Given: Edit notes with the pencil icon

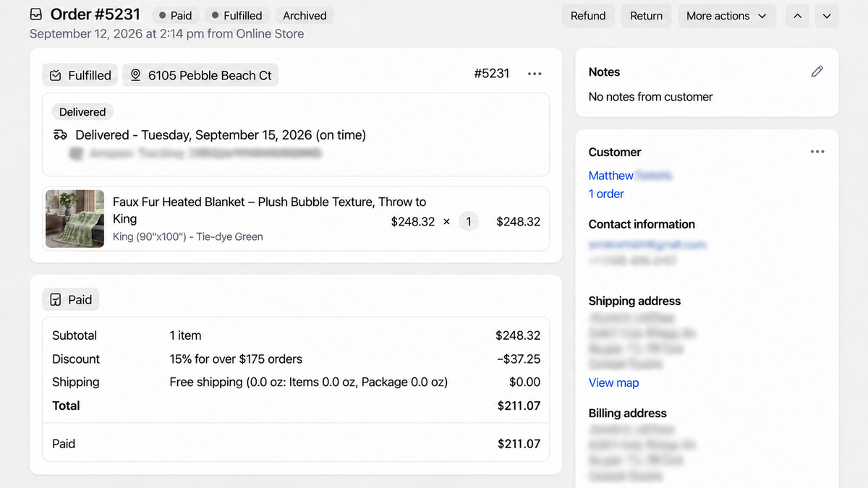Looking at the screenshot, I should (x=817, y=72).
